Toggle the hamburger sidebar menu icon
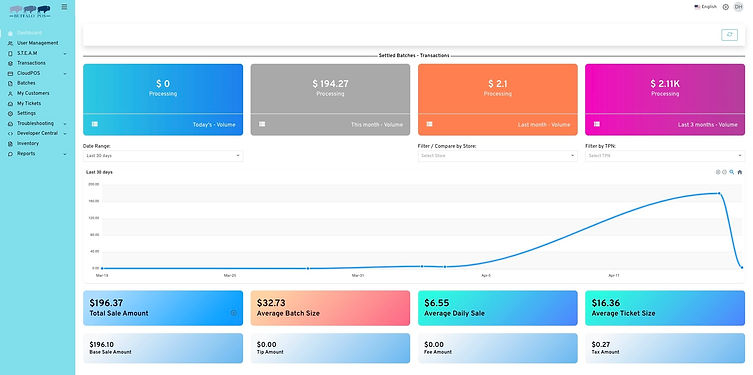The width and height of the screenshot is (753, 375). 64,7
